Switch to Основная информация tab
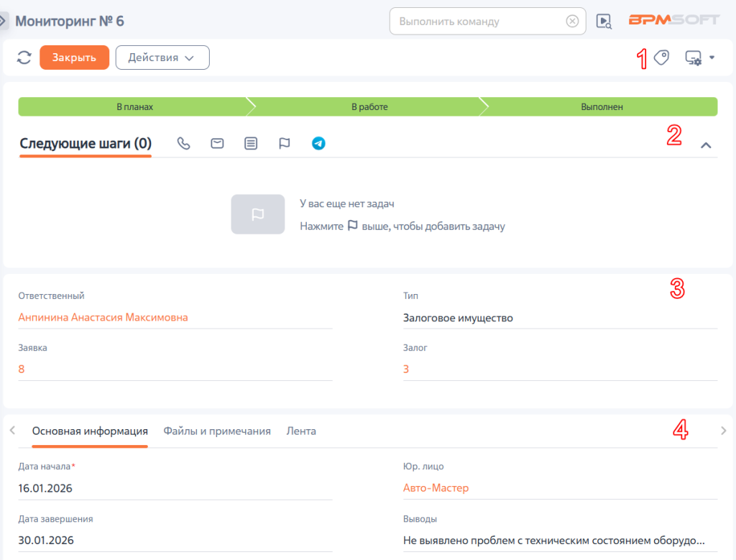 point(90,431)
